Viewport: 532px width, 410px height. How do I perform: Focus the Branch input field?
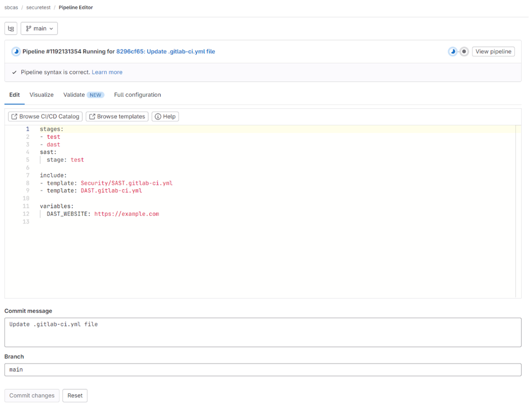tap(263, 370)
